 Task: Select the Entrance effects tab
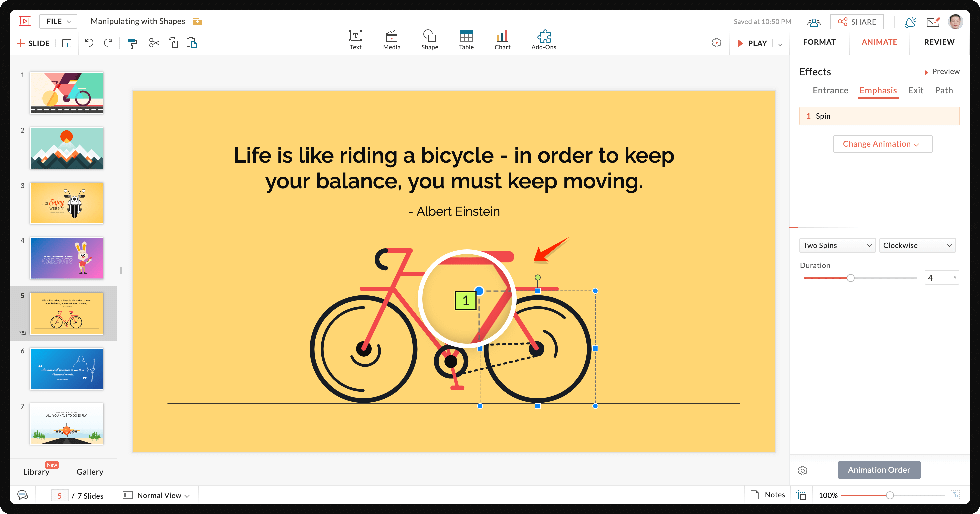coord(830,90)
